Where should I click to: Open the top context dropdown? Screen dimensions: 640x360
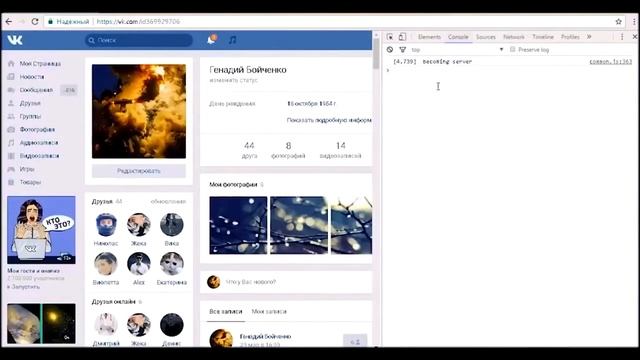point(457,49)
